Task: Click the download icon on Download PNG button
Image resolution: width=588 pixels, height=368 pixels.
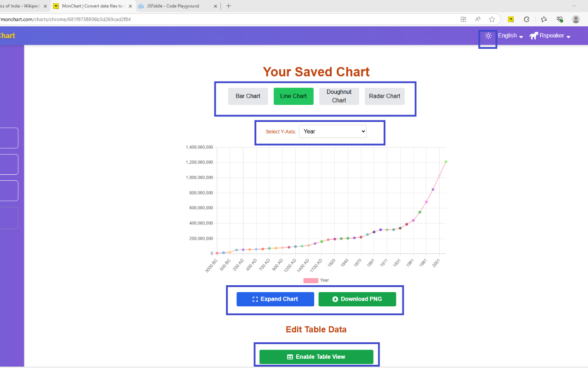Action: [x=335, y=299]
